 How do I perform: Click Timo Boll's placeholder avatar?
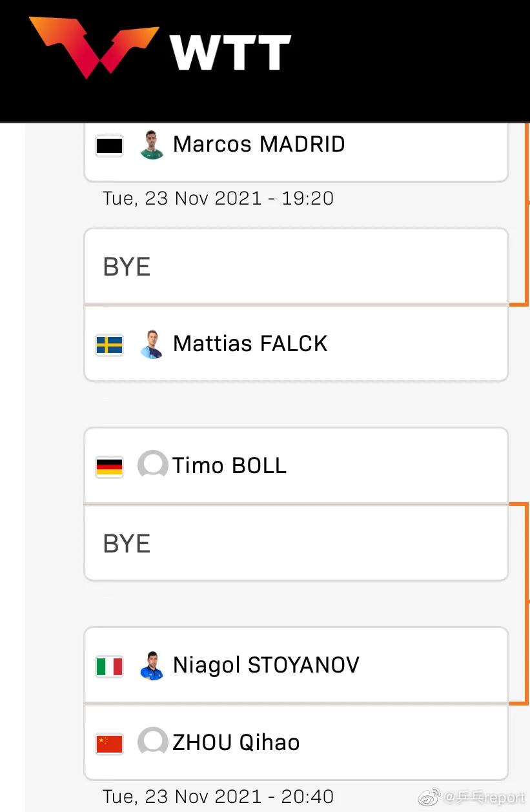[x=152, y=465]
